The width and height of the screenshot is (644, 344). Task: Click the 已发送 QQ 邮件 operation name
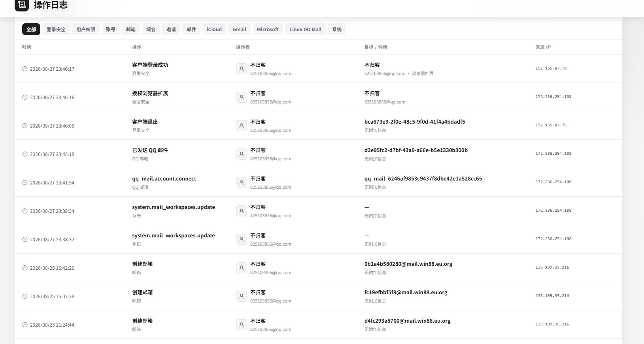point(150,150)
